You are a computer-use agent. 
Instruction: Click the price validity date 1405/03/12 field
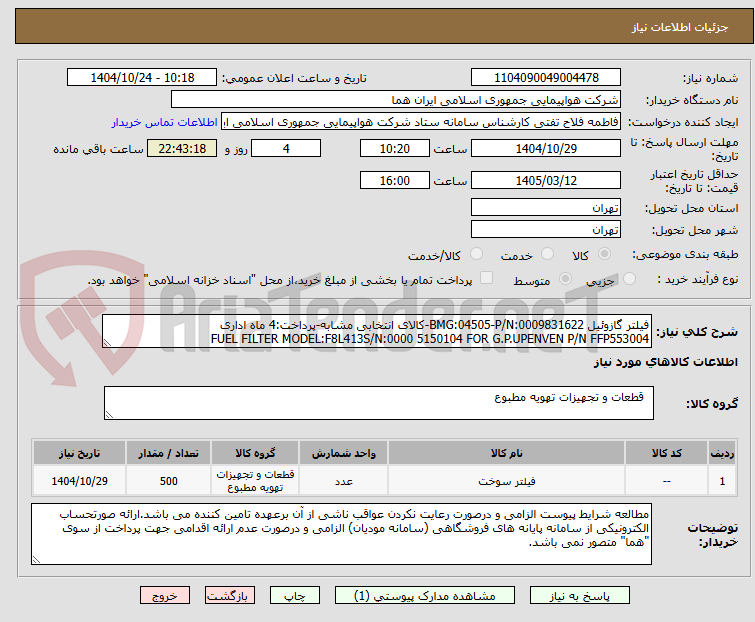click(546, 181)
